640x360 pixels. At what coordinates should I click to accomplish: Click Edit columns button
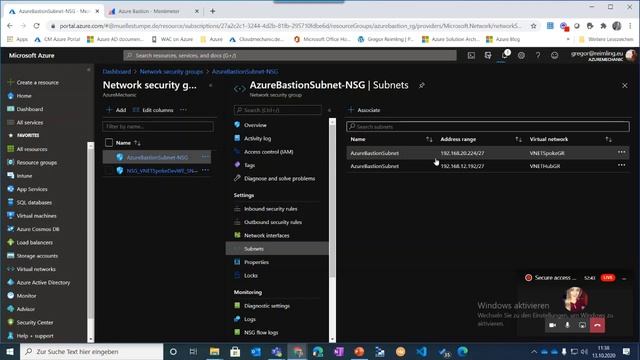[153, 110]
